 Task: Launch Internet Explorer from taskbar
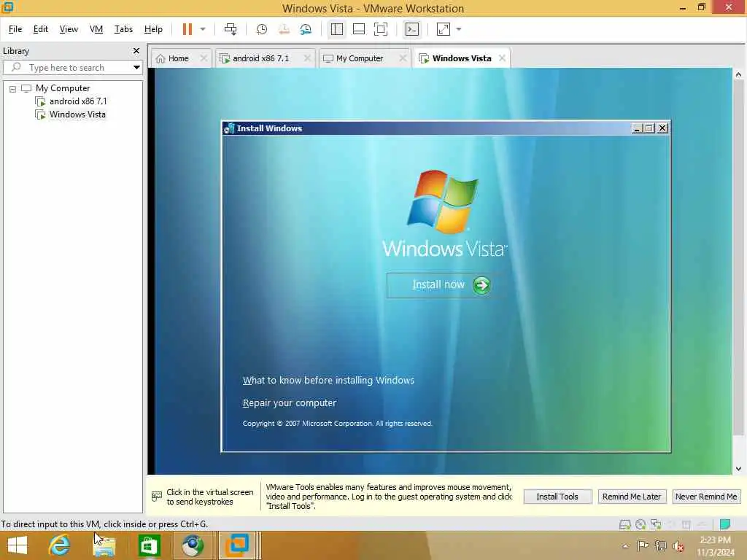coord(59,545)
